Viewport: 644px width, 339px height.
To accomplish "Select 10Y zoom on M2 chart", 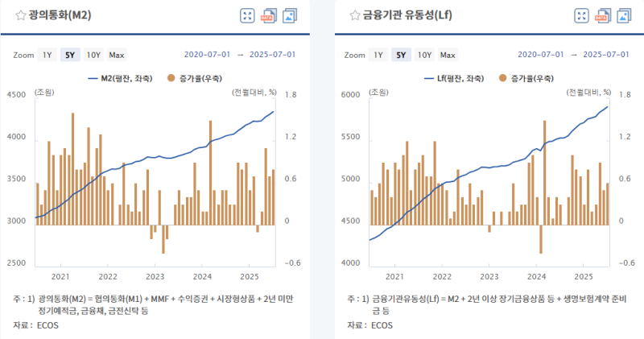I will click(x=93, y=55).
